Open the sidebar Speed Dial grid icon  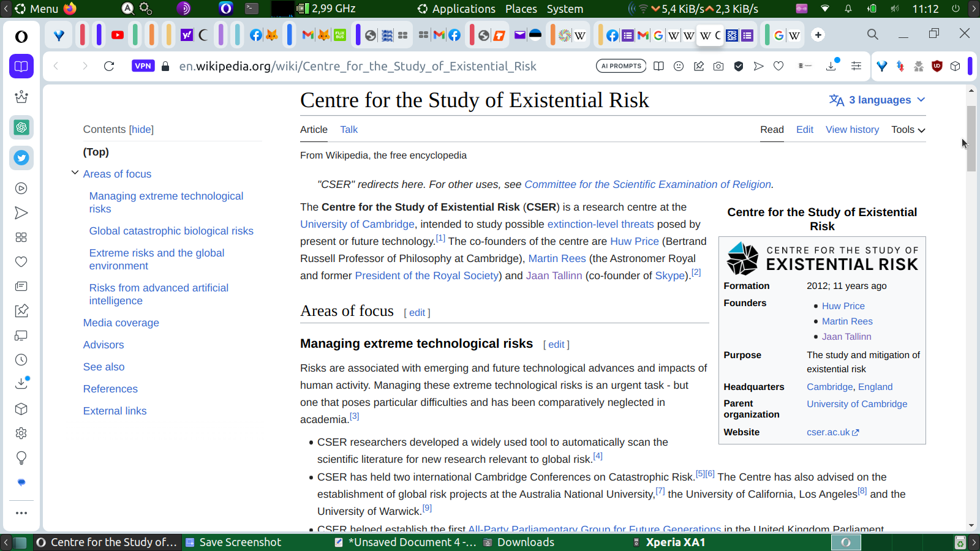coord(21,238)
